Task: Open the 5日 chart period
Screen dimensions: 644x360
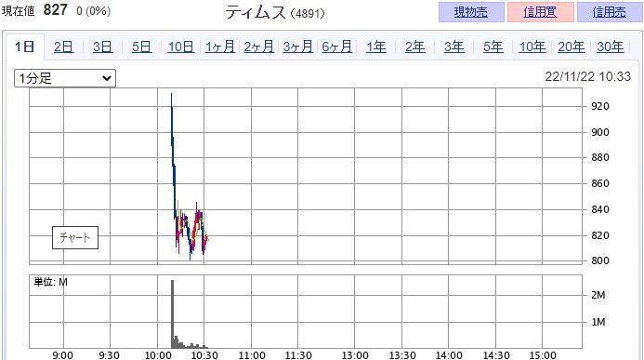Action: click(x=141, y=47)
